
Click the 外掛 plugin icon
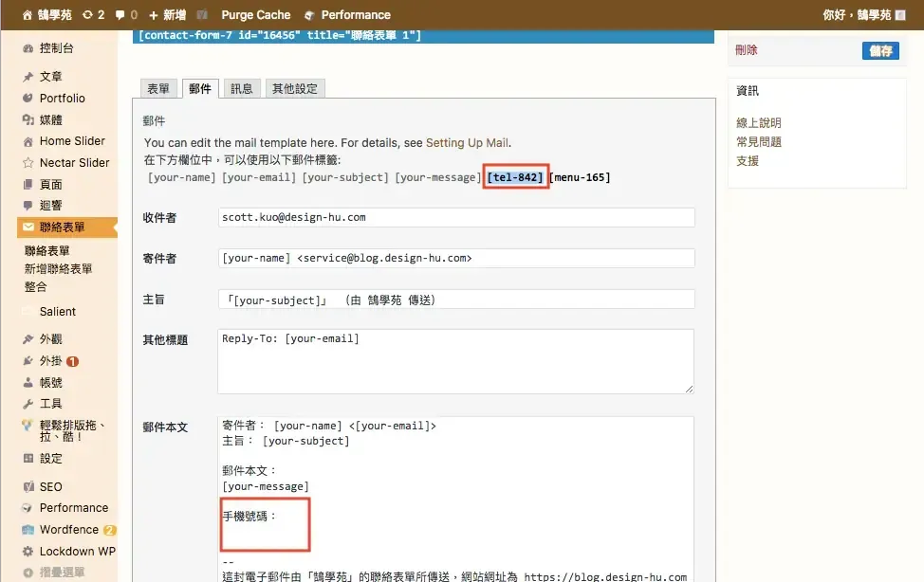[28, 360]
